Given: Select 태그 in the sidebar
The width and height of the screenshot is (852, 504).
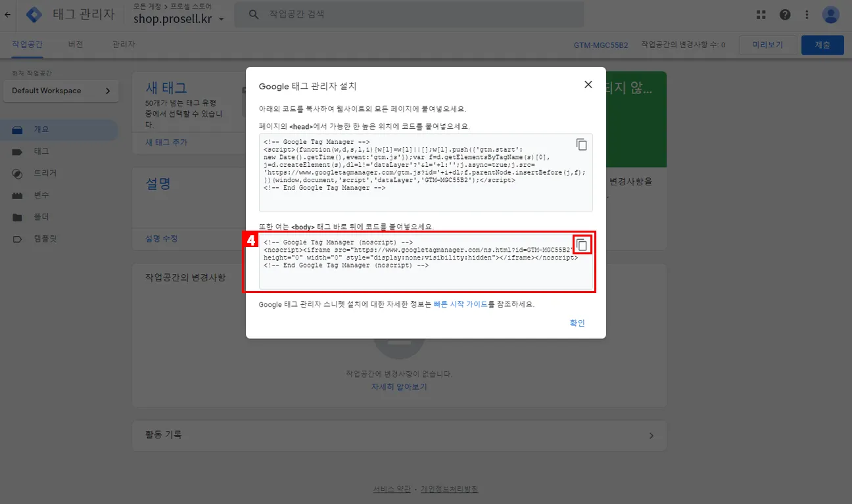Looking at the screenshot, I should 59,151.
